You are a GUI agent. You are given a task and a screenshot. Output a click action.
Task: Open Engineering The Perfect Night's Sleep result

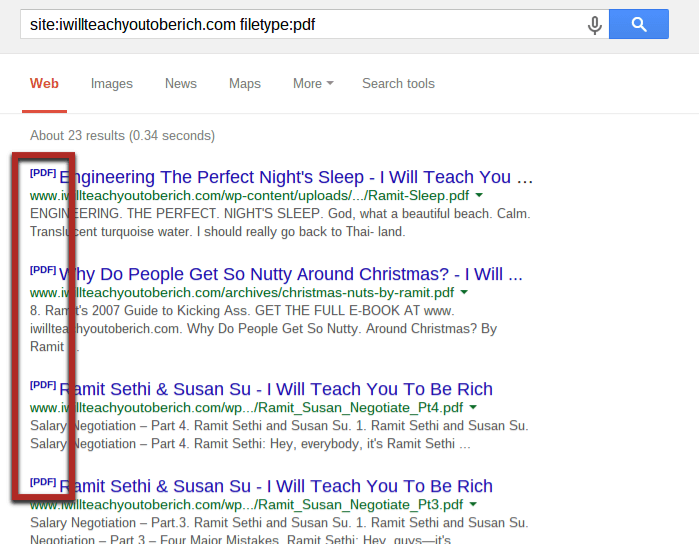(x=296, y=177)
